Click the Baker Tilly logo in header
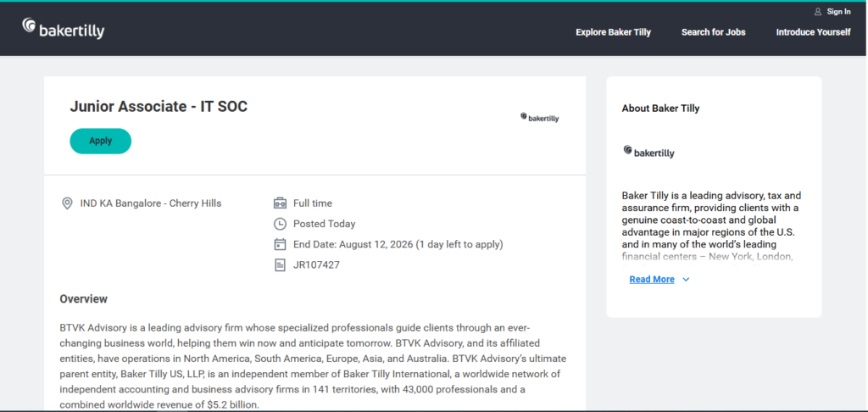 click(63, 28)
